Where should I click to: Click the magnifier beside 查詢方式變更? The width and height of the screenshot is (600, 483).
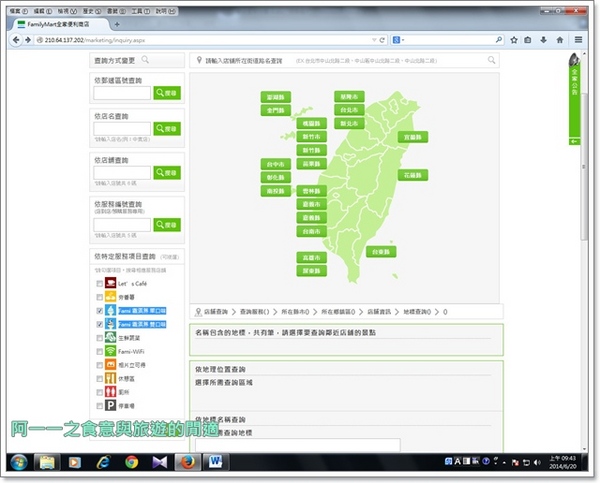coord(145,60)
